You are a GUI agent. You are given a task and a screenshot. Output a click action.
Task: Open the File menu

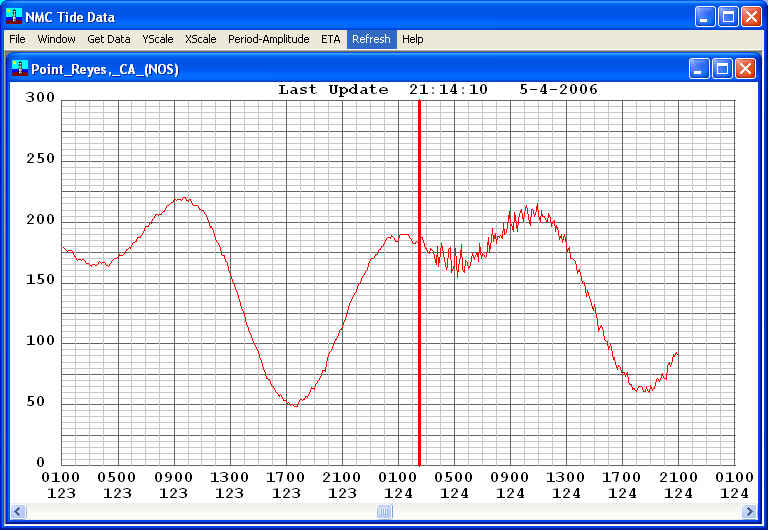[17, 39]
